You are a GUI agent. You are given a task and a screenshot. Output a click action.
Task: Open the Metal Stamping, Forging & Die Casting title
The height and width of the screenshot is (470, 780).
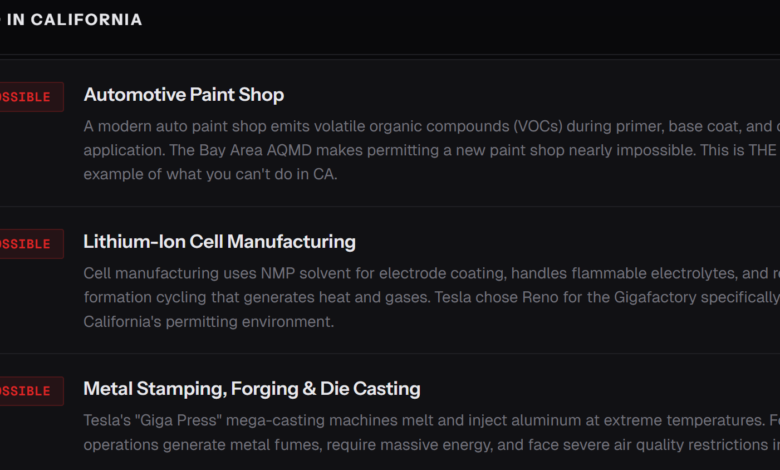click(251, 389)
